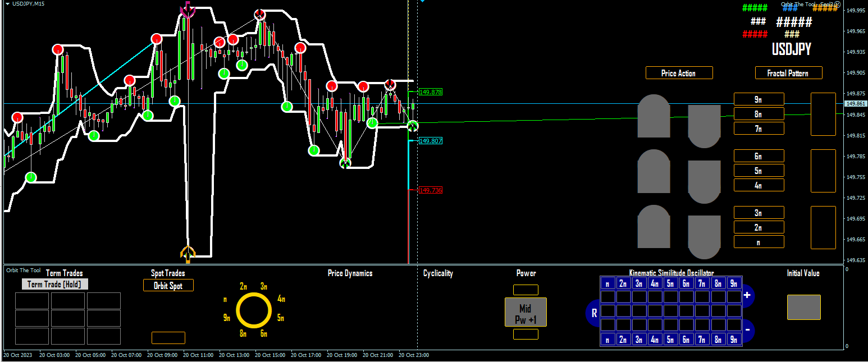Select the 8n fractal pattern button

pyautogui.click(x=759, y=114)
